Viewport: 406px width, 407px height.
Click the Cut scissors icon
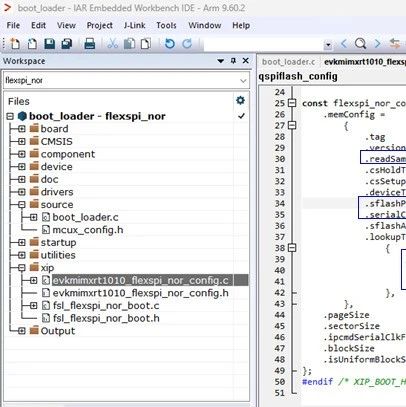pos(112,44)
